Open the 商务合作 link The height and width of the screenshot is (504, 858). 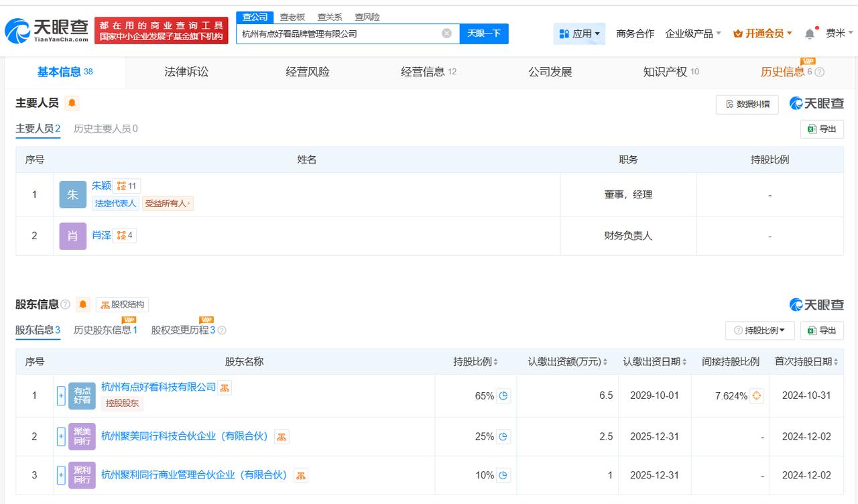pyautogui.click(x=635, y=34)
